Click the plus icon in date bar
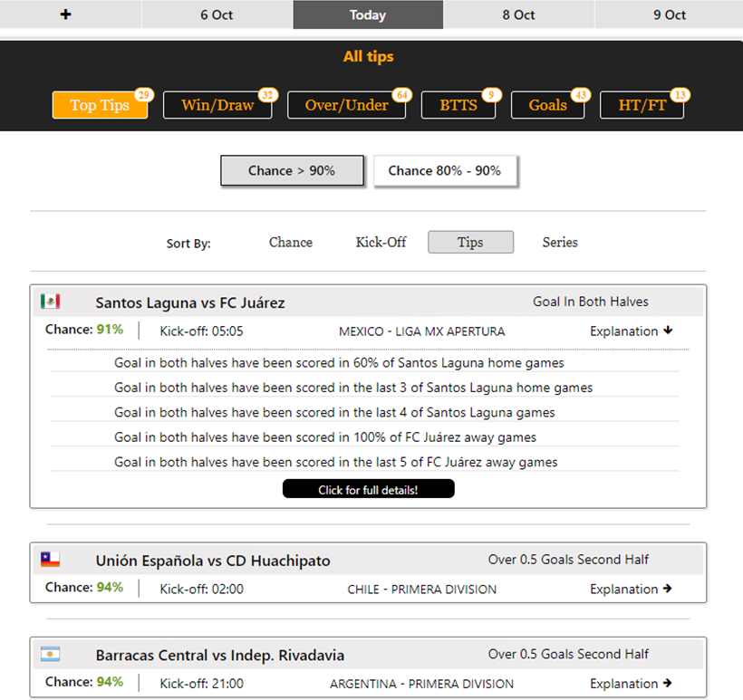This screenshot has width=743, height=700. [x=65, y=14]
